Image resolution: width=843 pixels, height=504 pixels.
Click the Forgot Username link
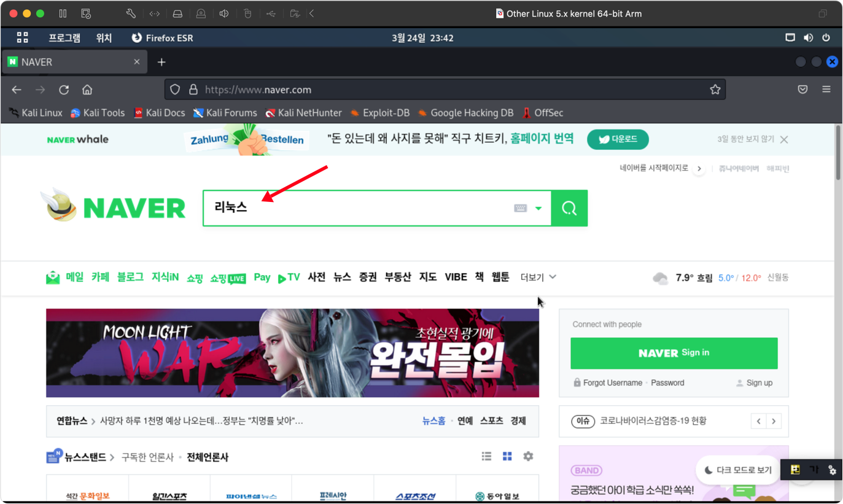(613, 382)
